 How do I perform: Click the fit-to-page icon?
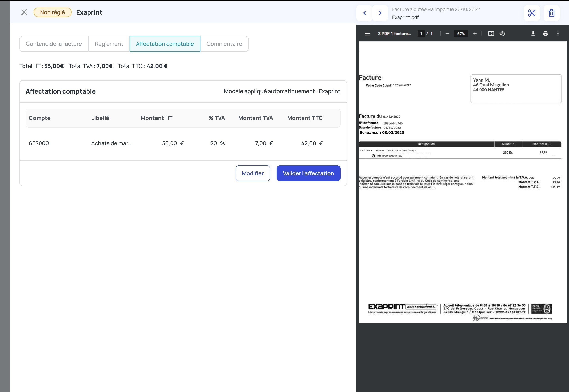click(491, 34)
